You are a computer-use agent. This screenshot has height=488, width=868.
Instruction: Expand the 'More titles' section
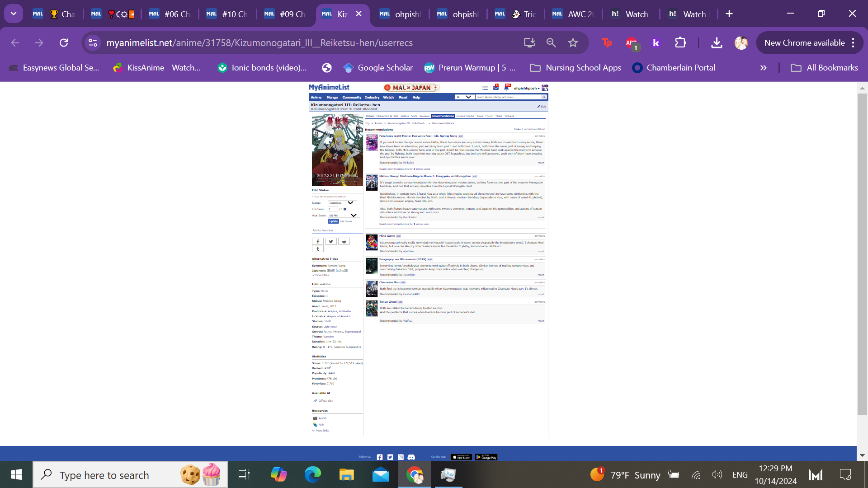coord(321,275)
